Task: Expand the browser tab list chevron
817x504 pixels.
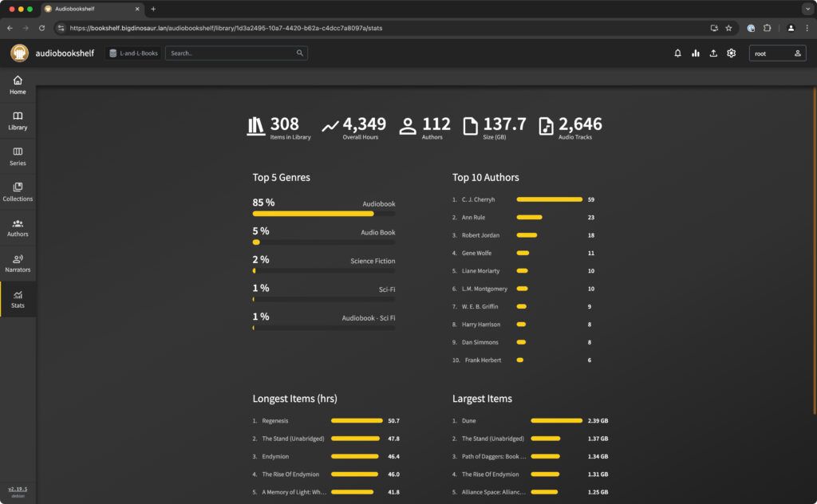Action: click(x=807, y=9)
